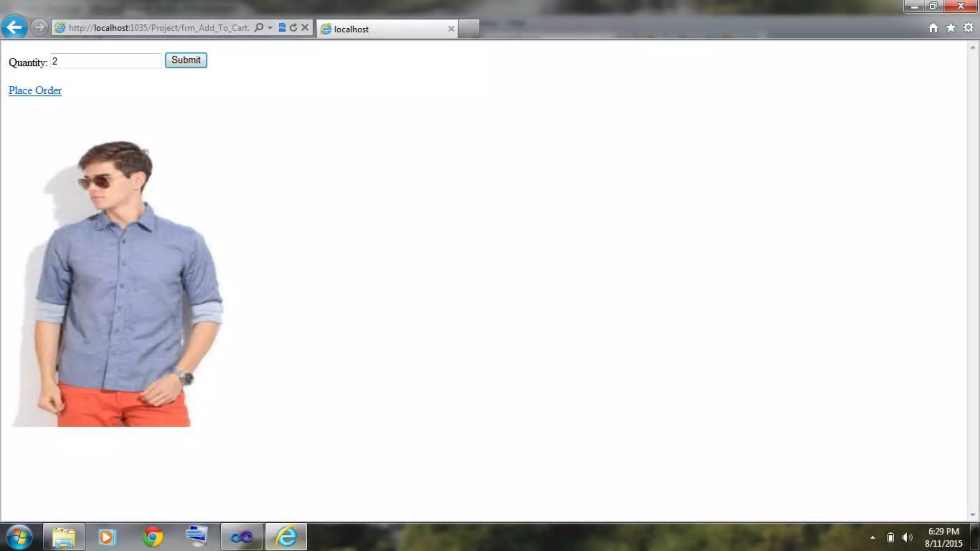Refresh the page with reload icon

(293, 28)
